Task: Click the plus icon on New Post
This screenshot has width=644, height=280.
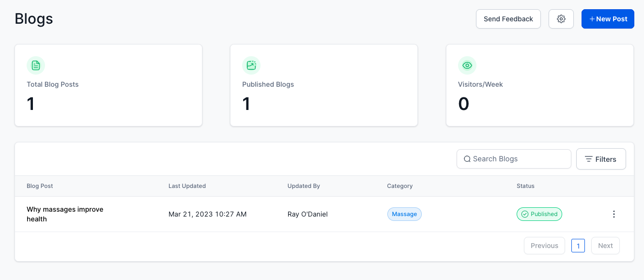Action: [x=592, y=19]
